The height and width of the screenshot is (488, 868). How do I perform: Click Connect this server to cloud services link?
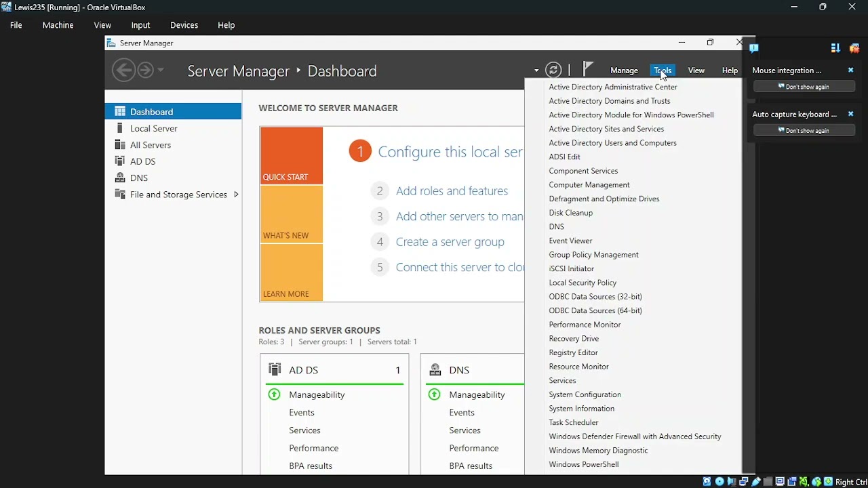point(460,267)
